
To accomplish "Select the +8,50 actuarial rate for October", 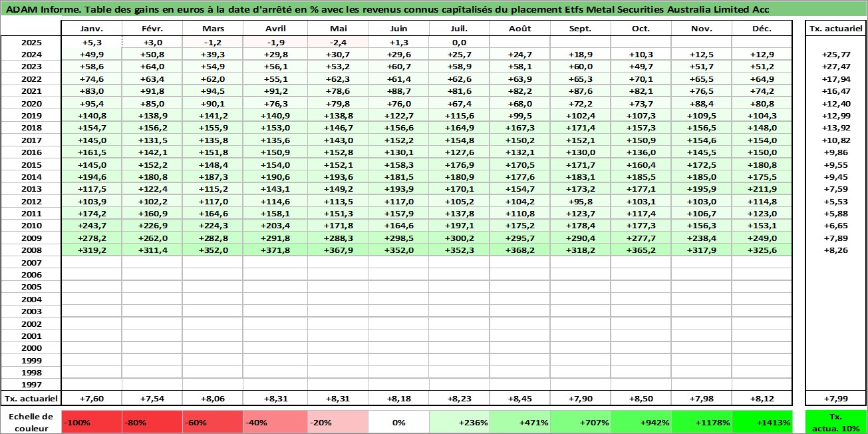I will pyautogui.click(x=641, y=399).
